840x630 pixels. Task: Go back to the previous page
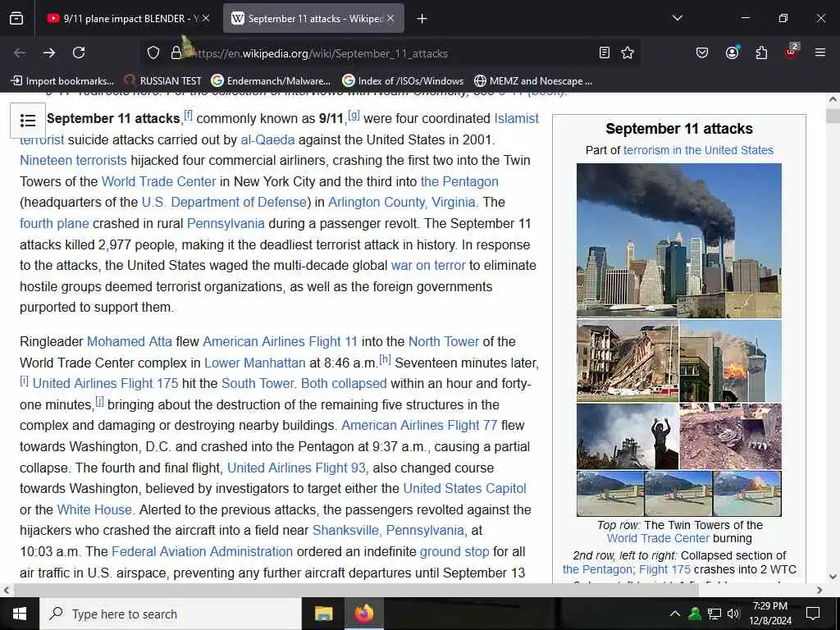click(20, 52)
